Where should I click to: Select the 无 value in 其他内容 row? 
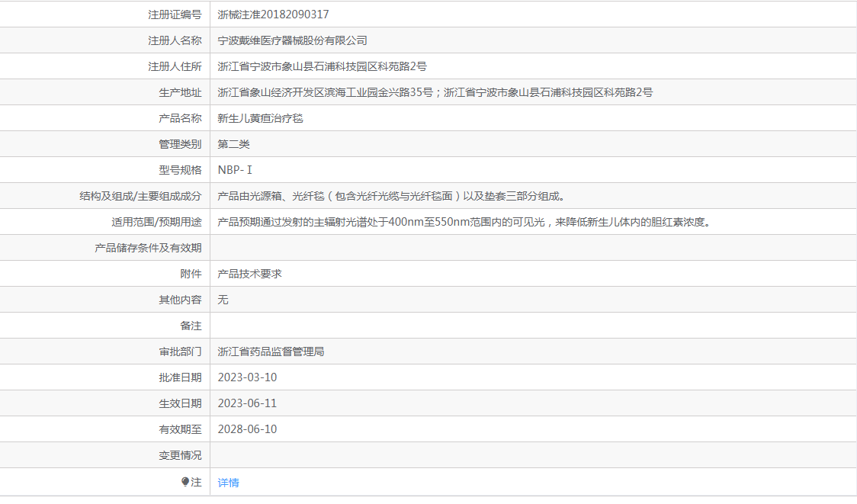(x=223, y=300)
